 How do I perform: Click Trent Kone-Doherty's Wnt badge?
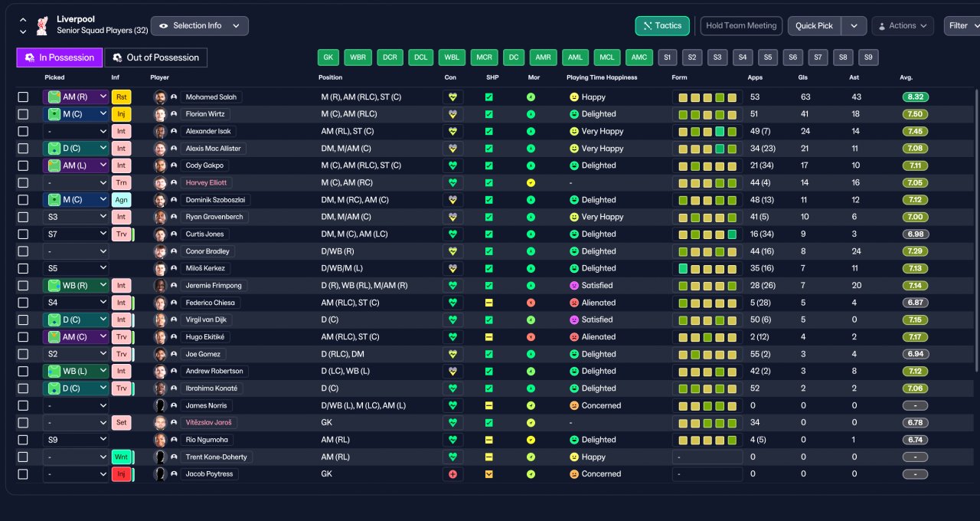coord(122,457)
